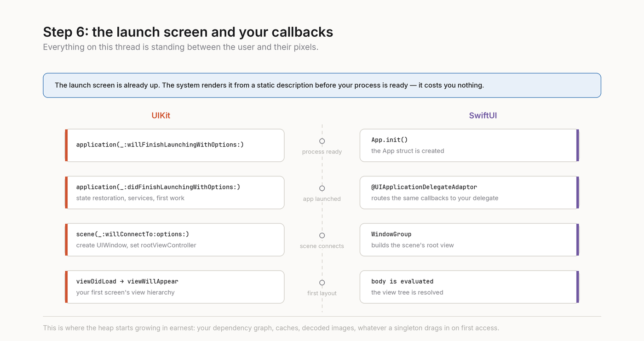644x341 pixels.
Task: Click the 'scene connects' label
Action: (322, 246)
